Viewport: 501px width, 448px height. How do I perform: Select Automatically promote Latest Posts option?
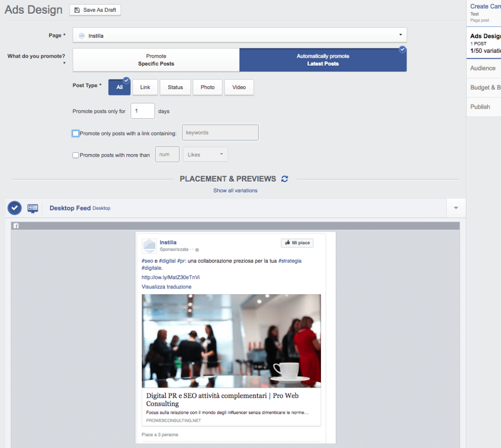[323, 60]
